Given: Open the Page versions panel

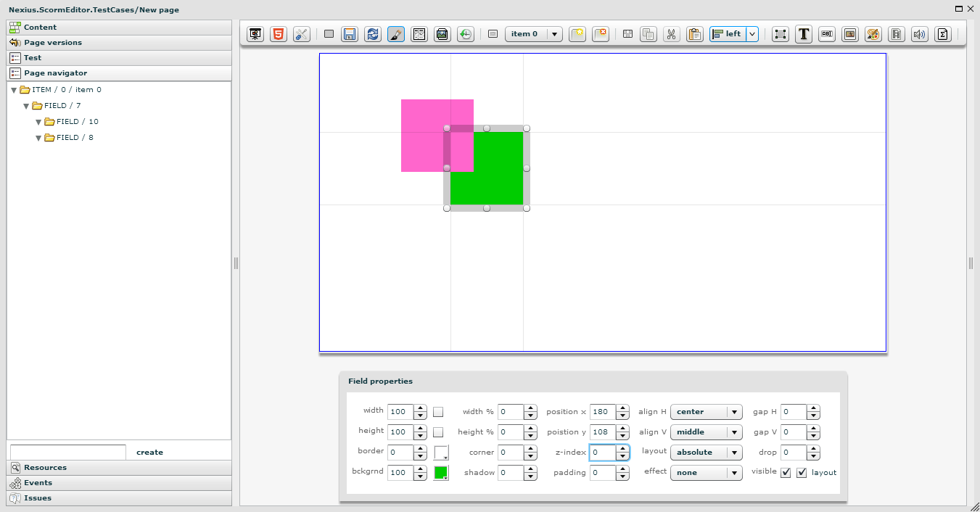Looking at the screenshot, I should (x=52, y=43).
